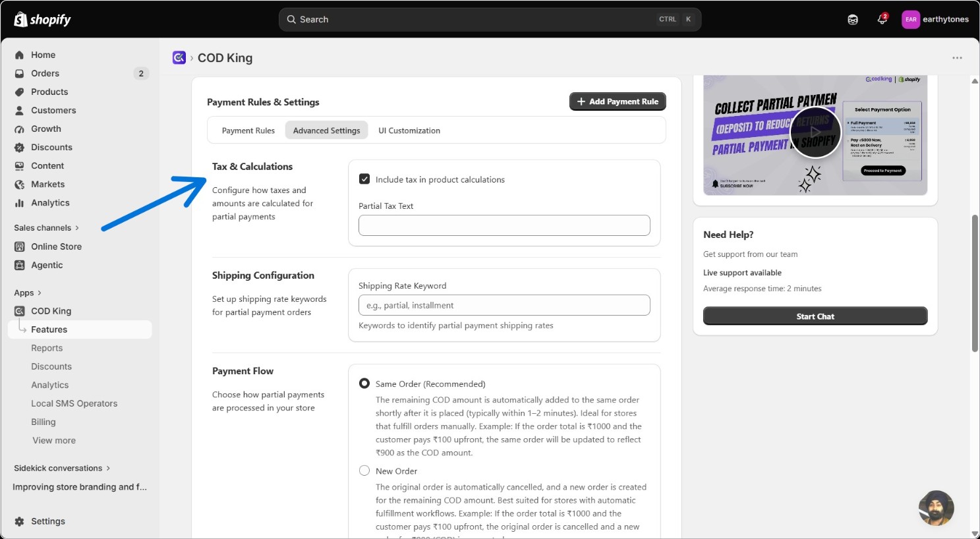The width and height of the screenshot is (980, 539).
Task: Click the Customers person icon
Action: (20, 110)
